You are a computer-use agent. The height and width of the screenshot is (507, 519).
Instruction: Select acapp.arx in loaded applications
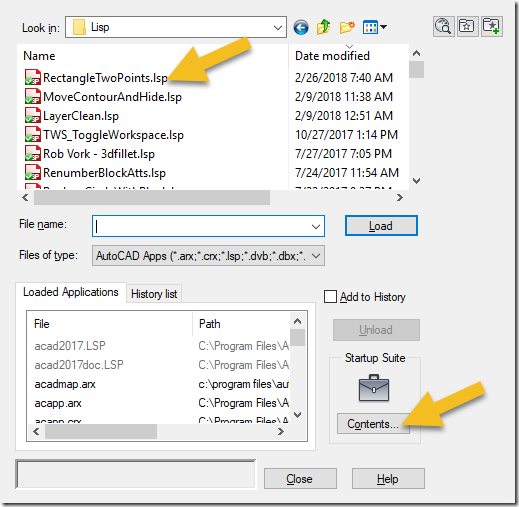click(x=58, y=403)
